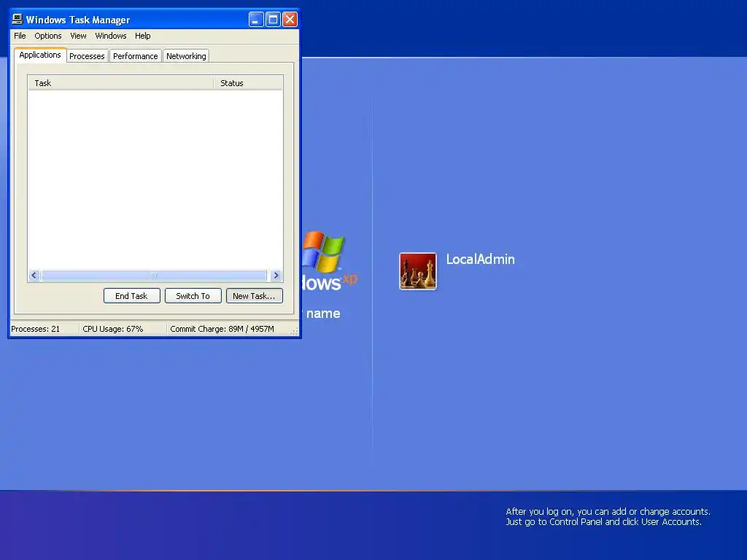Select the LocalAdmin chess account picture
Screen dimensions: 747x560
pos(418,271)
